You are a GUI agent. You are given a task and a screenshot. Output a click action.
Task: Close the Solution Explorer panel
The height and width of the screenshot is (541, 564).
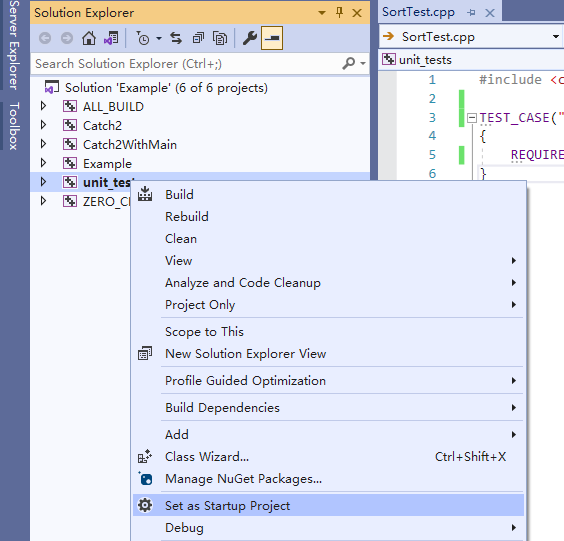coord(357,13)
